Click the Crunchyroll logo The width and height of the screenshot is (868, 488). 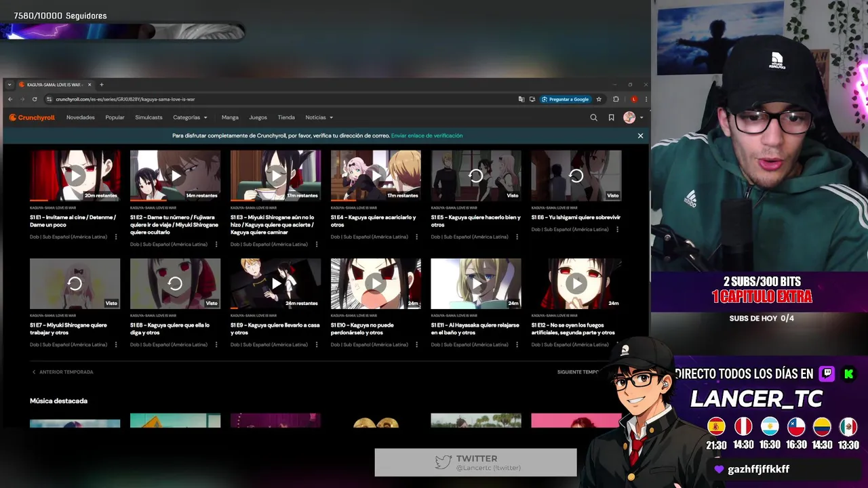pyautogui.click(x=32, y=117)
